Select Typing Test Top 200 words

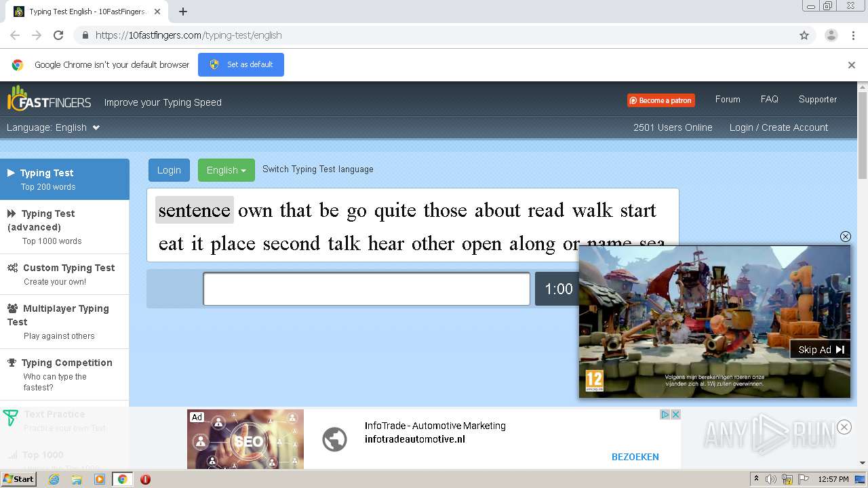pos(64,179)
